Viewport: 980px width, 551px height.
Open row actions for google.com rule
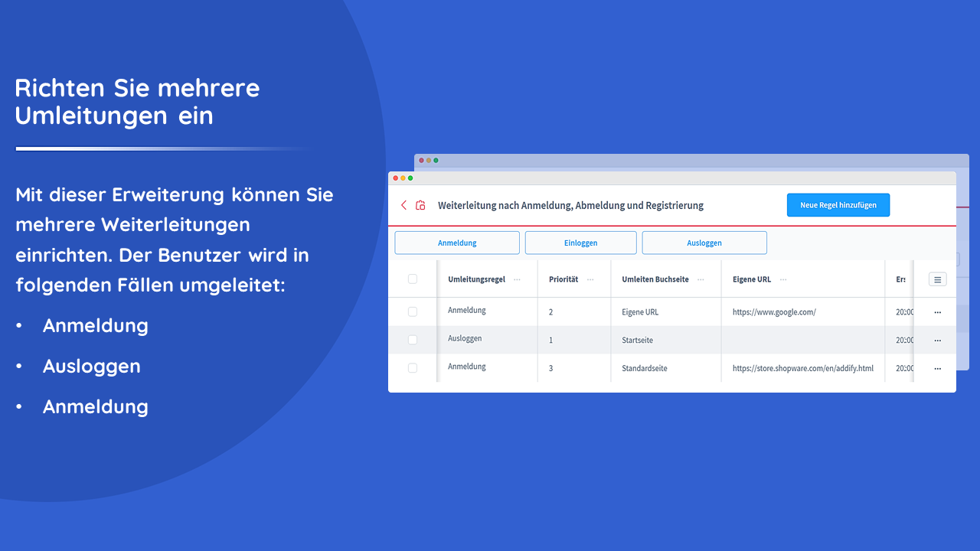pyautogui.click(x=937, y=312)
